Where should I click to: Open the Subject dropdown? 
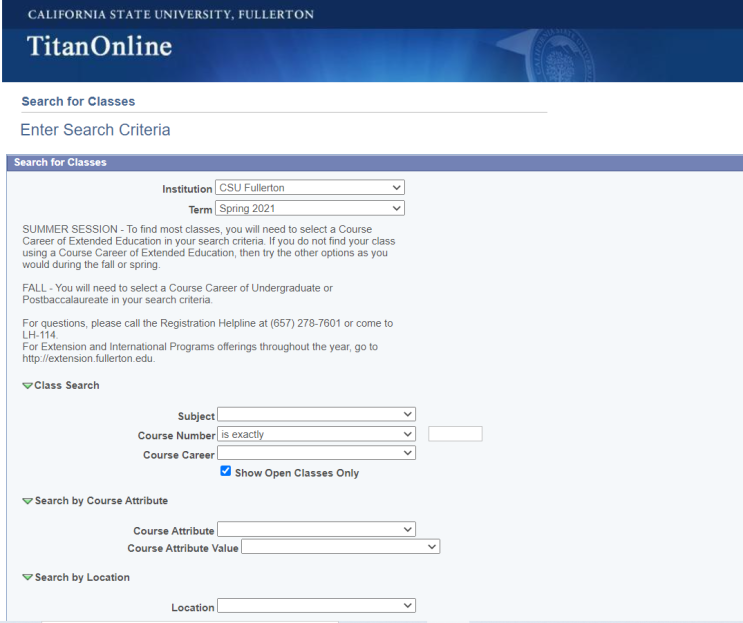[316, 415]
